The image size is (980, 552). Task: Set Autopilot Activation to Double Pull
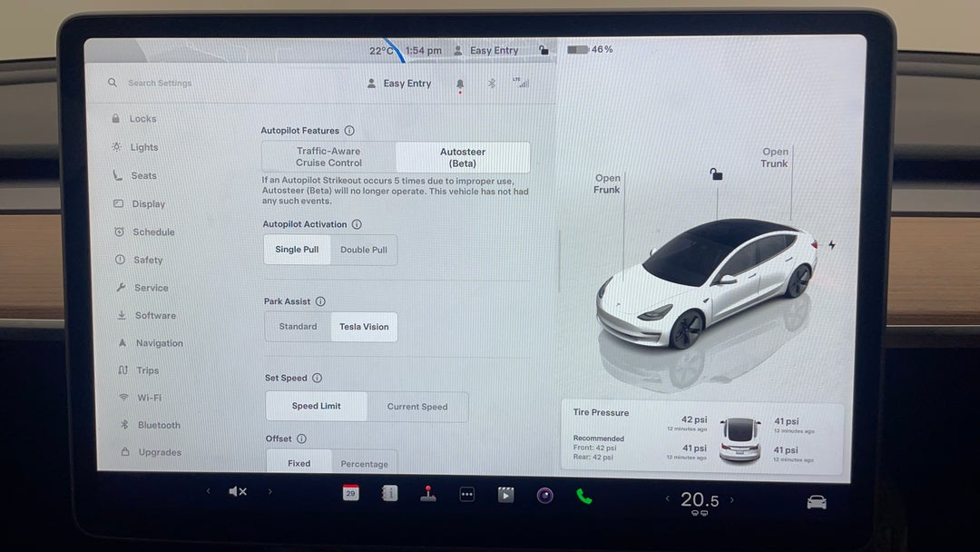click(x=363, y=250)
